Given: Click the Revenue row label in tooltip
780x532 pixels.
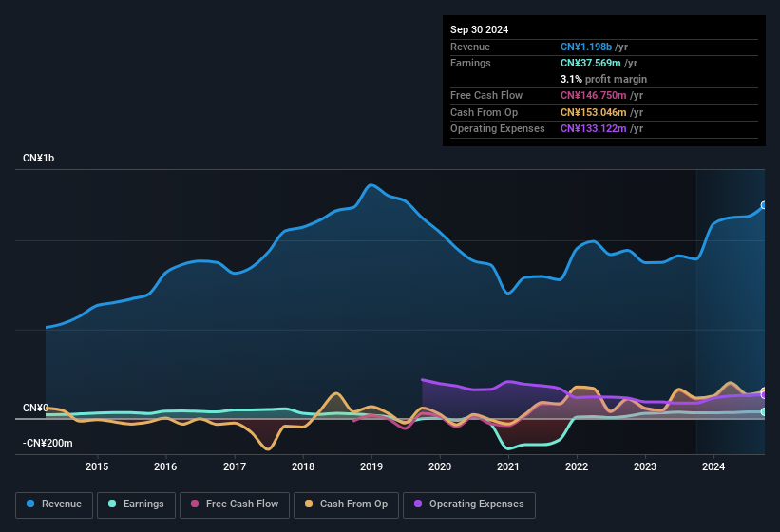Looking at the screenshot, I should click(470, 47).
